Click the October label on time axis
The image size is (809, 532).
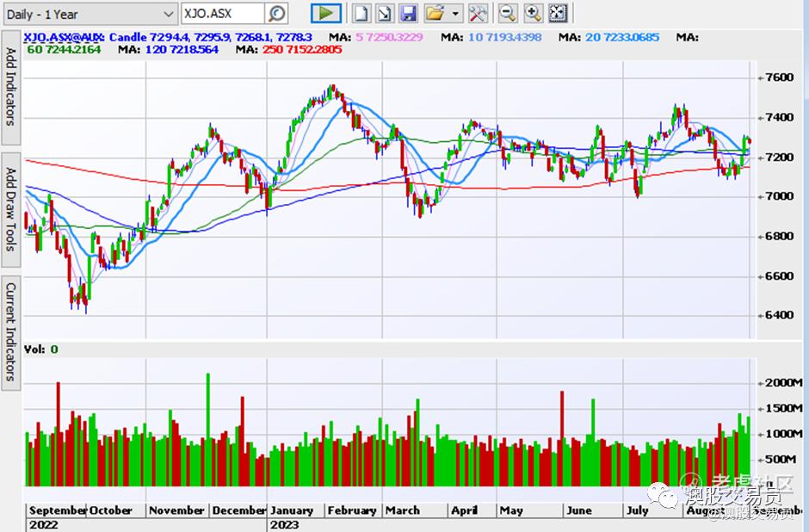click(x=110, y=510)
